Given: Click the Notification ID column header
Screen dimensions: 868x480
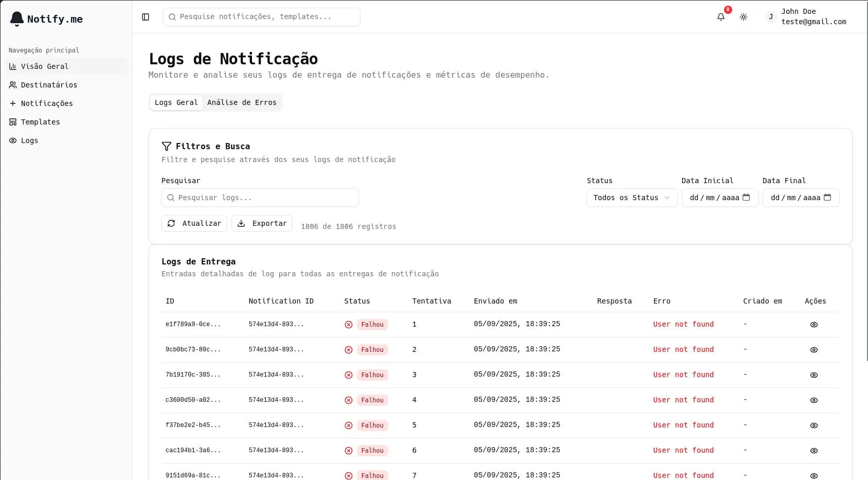Looking at the screenshot, I should (x=281, y=301).
